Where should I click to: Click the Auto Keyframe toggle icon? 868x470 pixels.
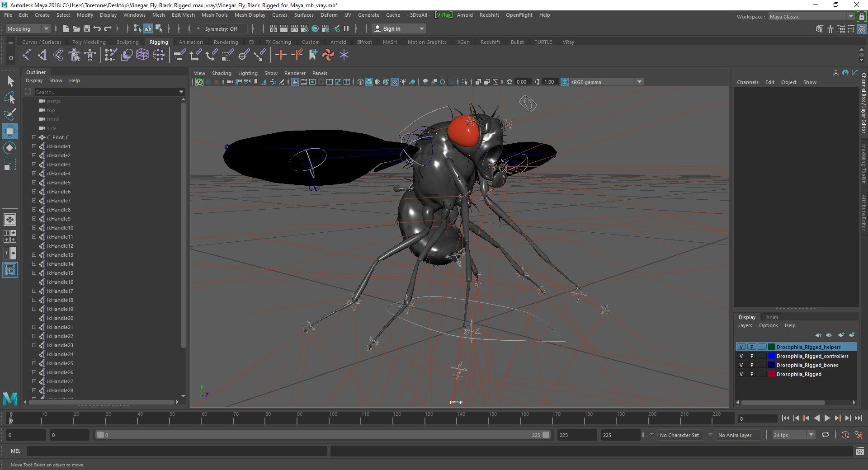[845, 435]
